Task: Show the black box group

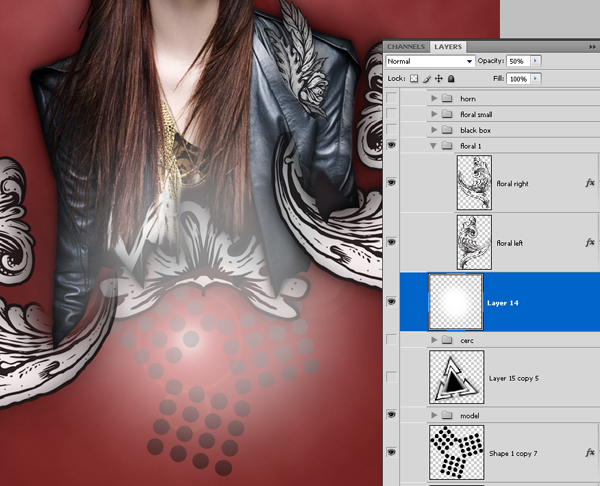Action: [391, 129]
